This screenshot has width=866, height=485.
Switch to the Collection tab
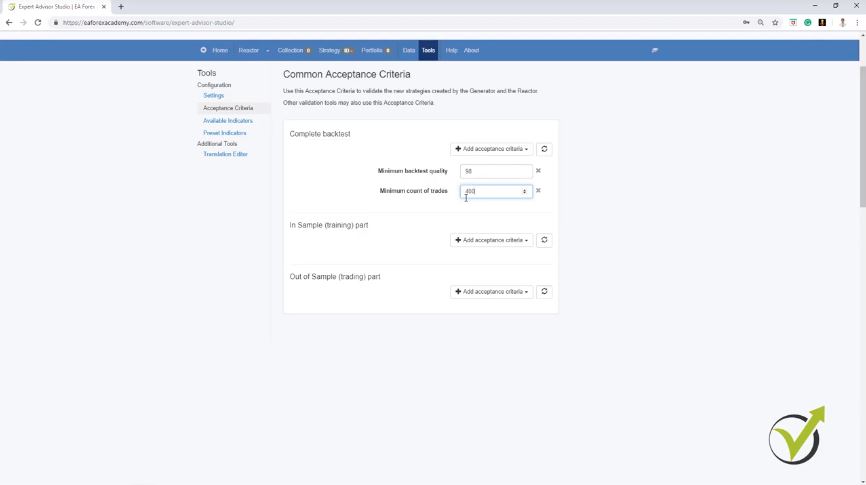pyautogui.click(x=293, y=50)
